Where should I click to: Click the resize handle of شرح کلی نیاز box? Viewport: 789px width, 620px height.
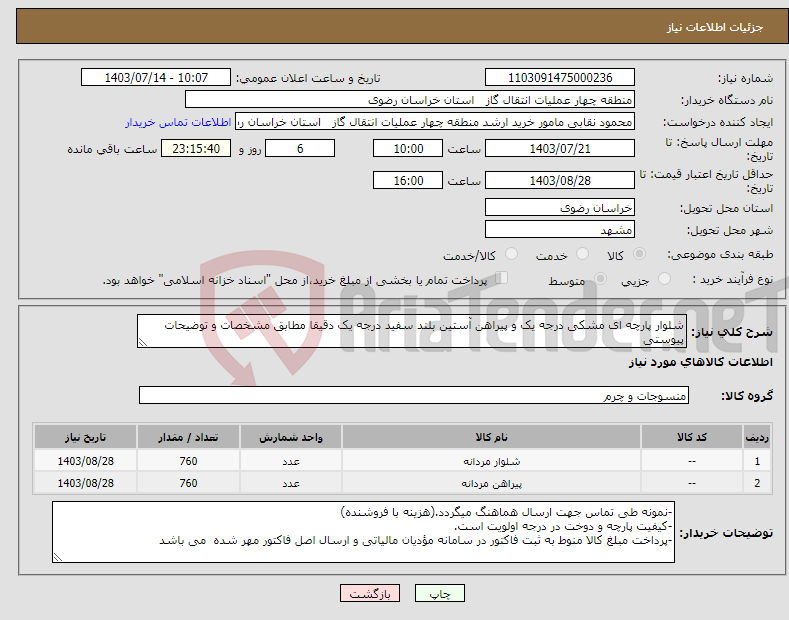(142, 343)
